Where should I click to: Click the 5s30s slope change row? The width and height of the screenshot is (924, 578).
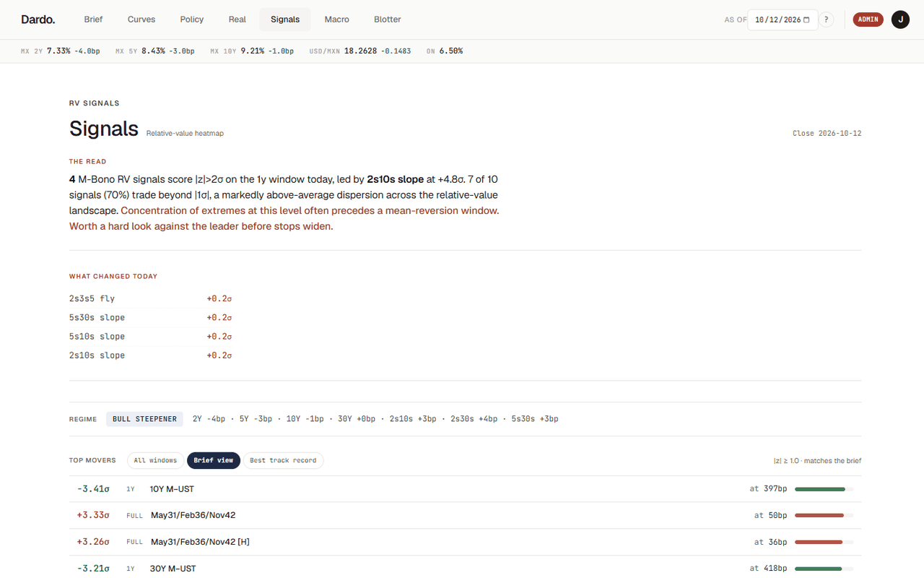click(x=150, y=317)
